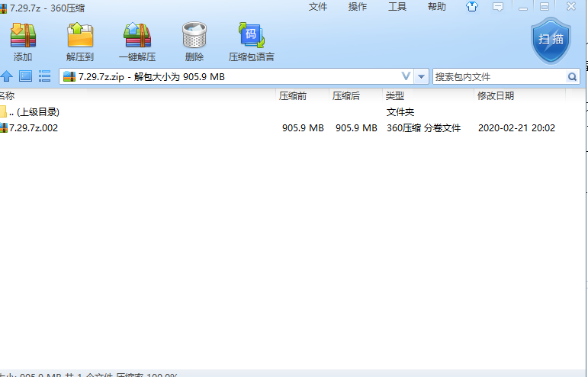Image resolution: width=588 pixels, height=377 pixels.
Task: Click the 7.29.7z.002 file icon
Action: pos(4,128)
